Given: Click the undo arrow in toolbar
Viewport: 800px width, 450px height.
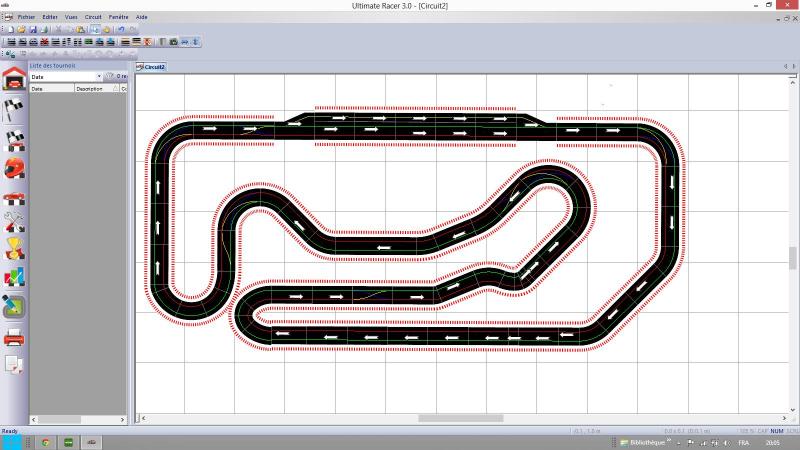Looking at the screenshot, I should (x=120, y=30).
